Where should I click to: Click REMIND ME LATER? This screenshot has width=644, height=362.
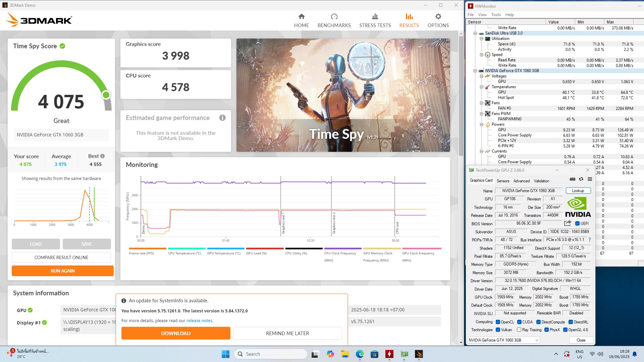pyautogui.click(x=287, y=333)
